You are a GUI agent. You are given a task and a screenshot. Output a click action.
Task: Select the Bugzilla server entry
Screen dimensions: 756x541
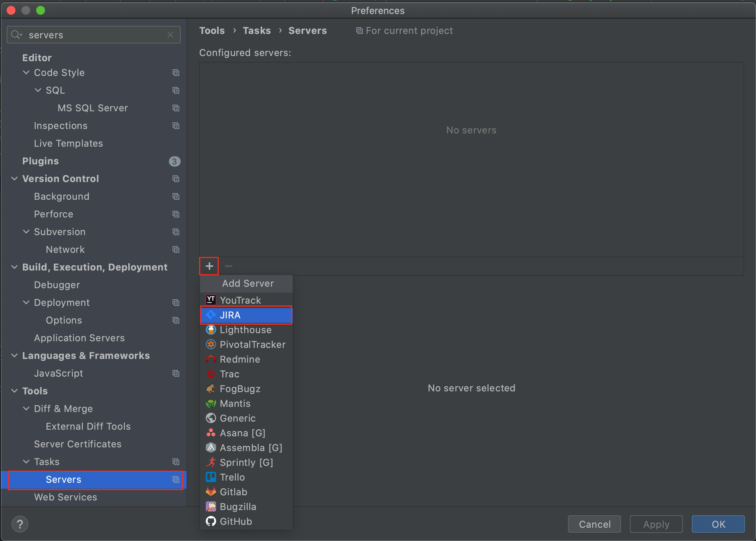tap(238, 507)
